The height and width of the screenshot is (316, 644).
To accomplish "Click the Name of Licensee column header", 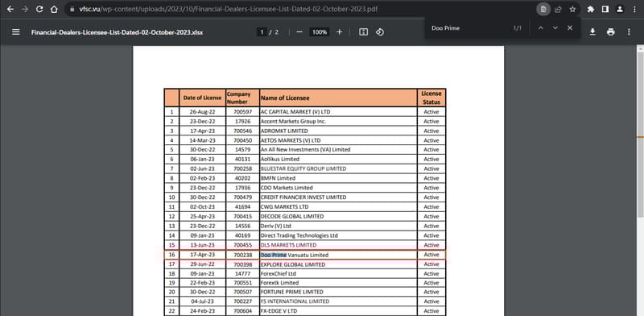I will 338,98.
